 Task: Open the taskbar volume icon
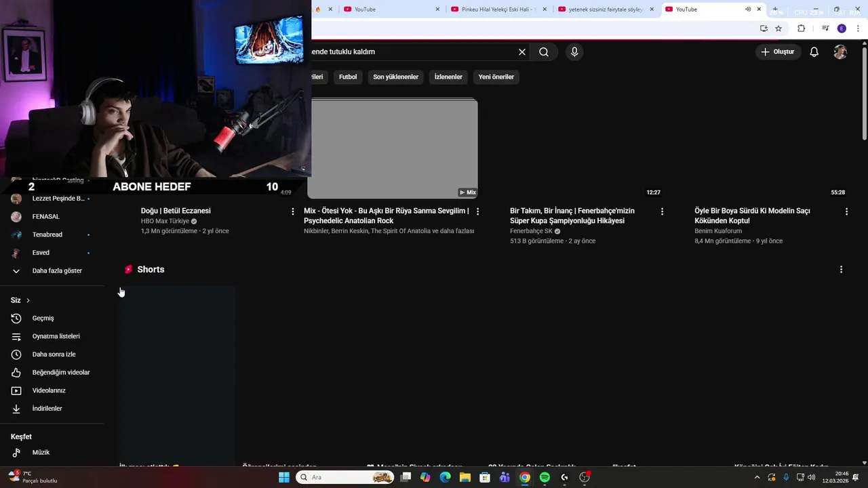(x=811, y=477)
